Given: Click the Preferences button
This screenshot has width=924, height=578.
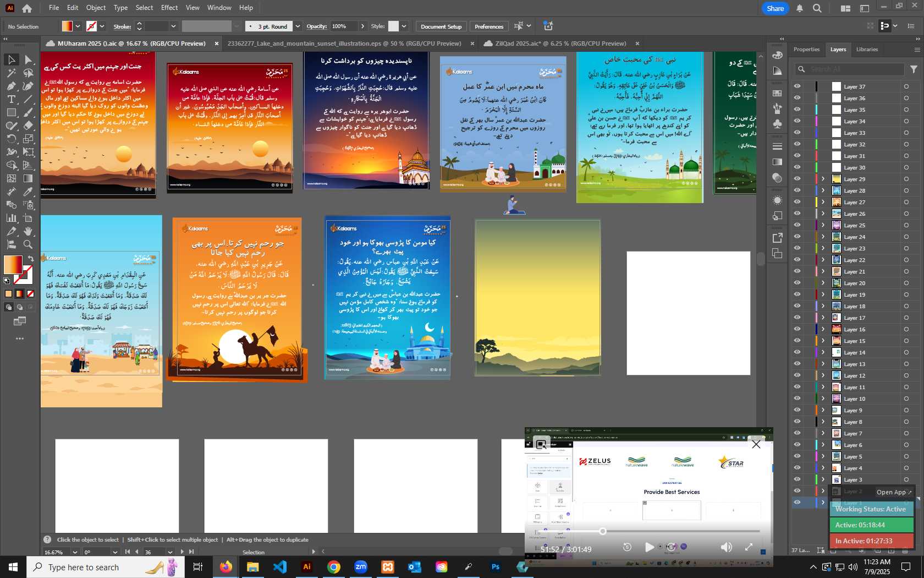Looking at the screenshot, I should [488, 26].
